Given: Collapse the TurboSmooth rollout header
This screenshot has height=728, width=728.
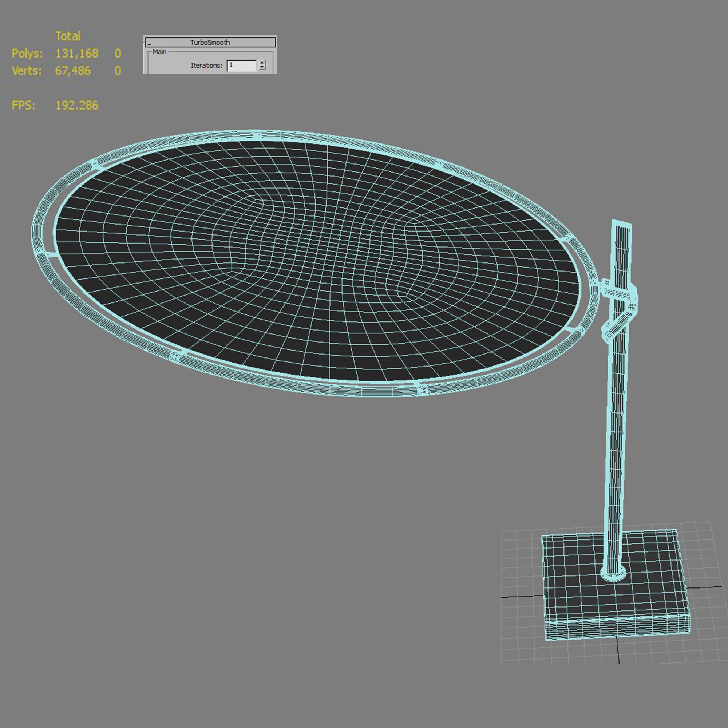Looking at the screenshot, I should (210, 42).
